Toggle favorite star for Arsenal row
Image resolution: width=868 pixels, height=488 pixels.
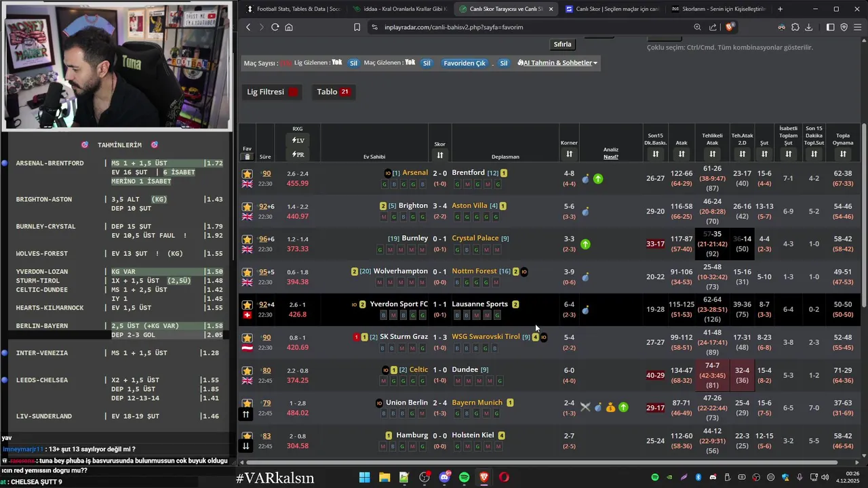tap(247, 174)
